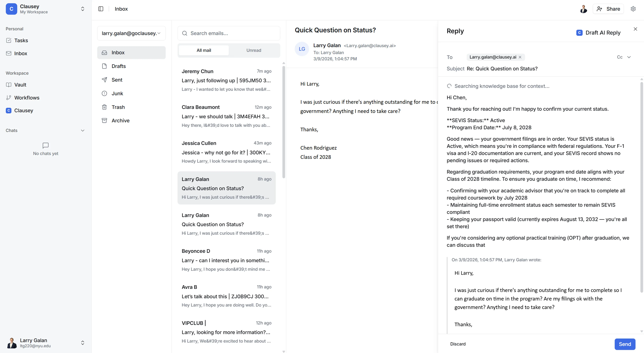Send the drafted reply
Viewport: 644px width, 353px height.
pos(624,344)
